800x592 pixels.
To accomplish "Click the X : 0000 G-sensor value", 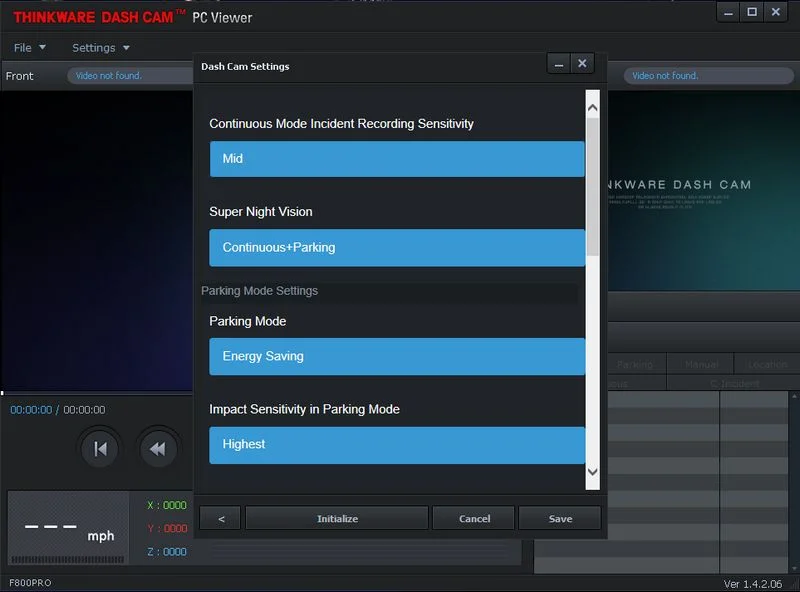I will coord(167,505).
